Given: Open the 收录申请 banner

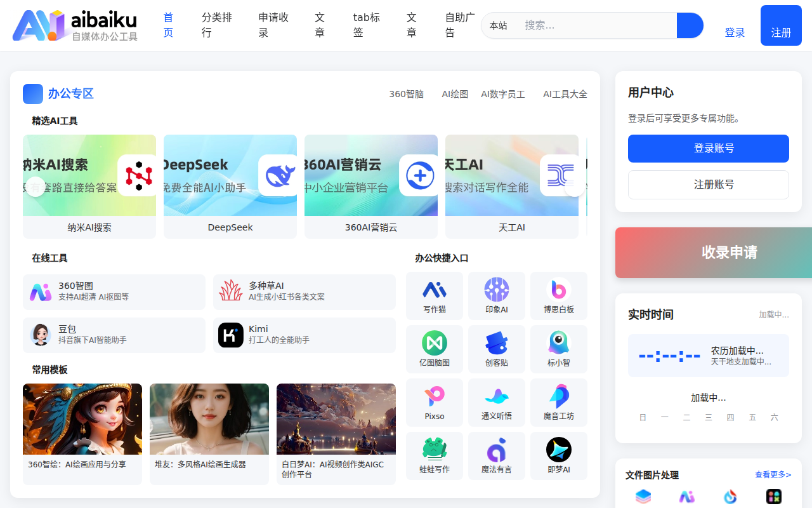Looking at the screenshot, I should (x=714, y=253).
